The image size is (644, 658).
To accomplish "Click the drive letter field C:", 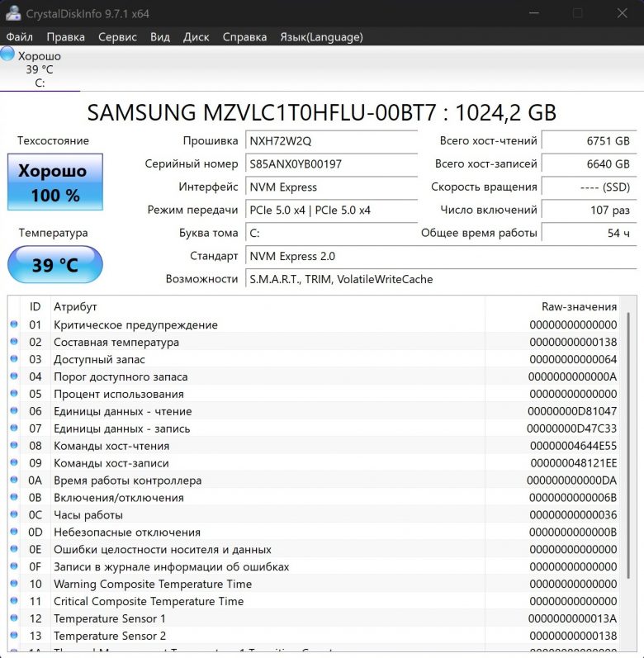I will pyautogui.click(x=331, y=234).
